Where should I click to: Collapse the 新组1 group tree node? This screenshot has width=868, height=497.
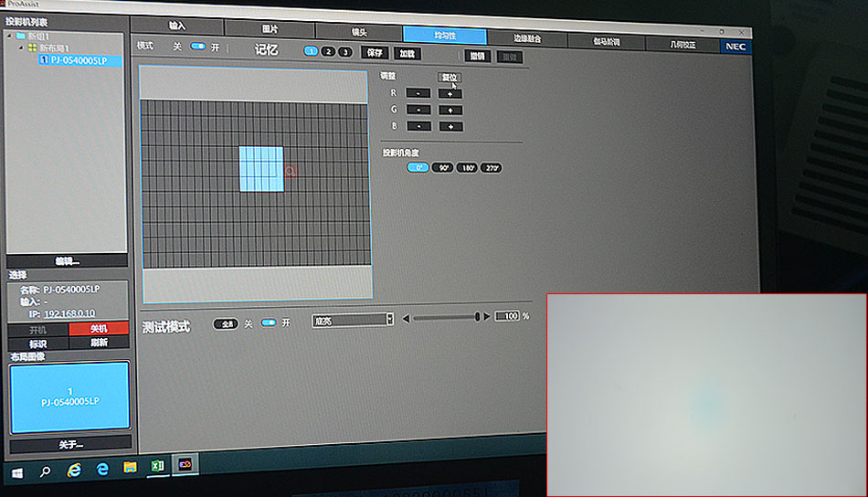tap(10, 37)
